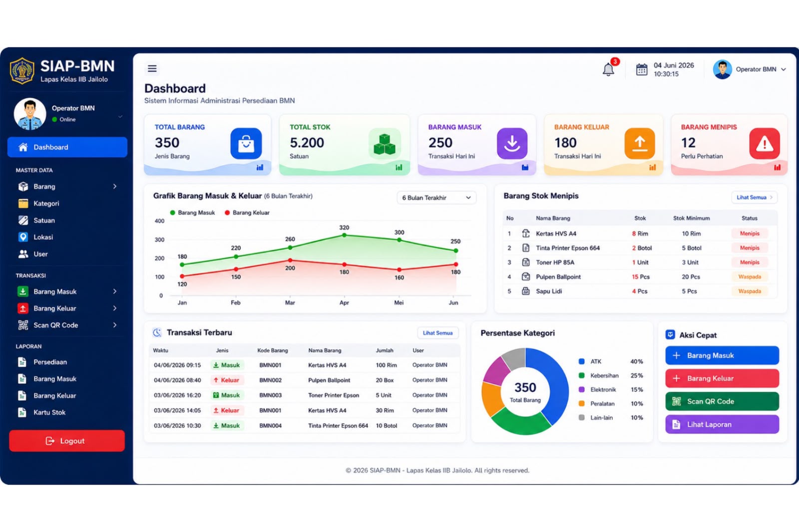Viewport: 799px width, 532px height.
Task: Click the BMN004 item code in transactions
Action: point(271,426)
